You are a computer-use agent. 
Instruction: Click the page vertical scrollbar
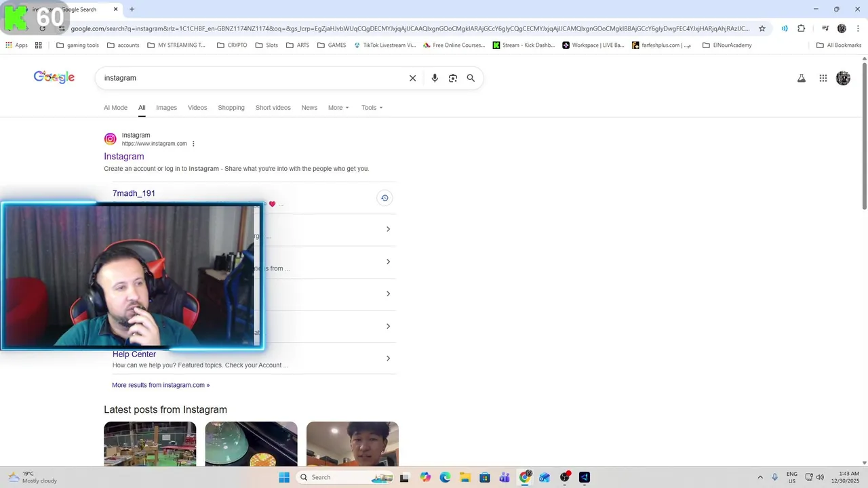click(x=865, y=136)
